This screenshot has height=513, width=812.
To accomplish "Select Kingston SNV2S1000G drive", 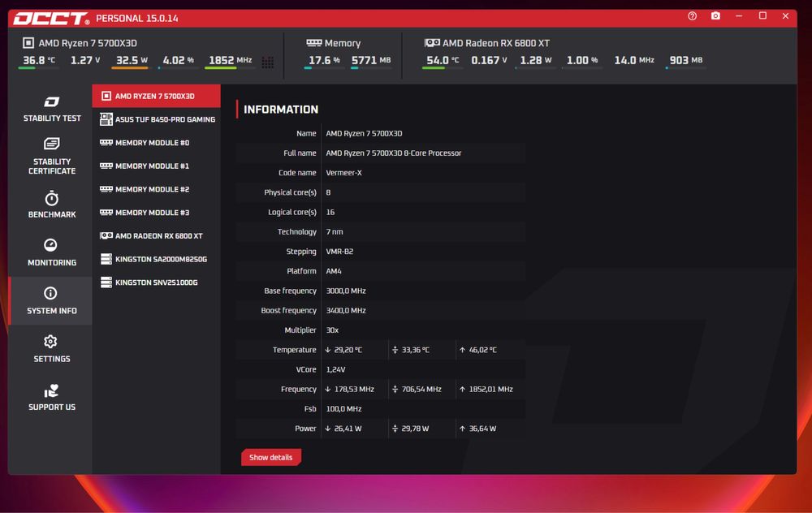I will (x=156, y=282).
